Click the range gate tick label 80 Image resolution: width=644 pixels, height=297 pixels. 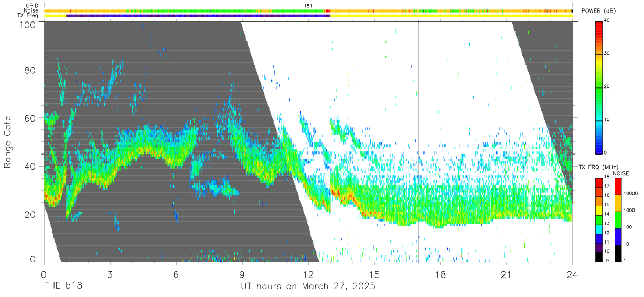pyautogui.click(x=30, y=70)
